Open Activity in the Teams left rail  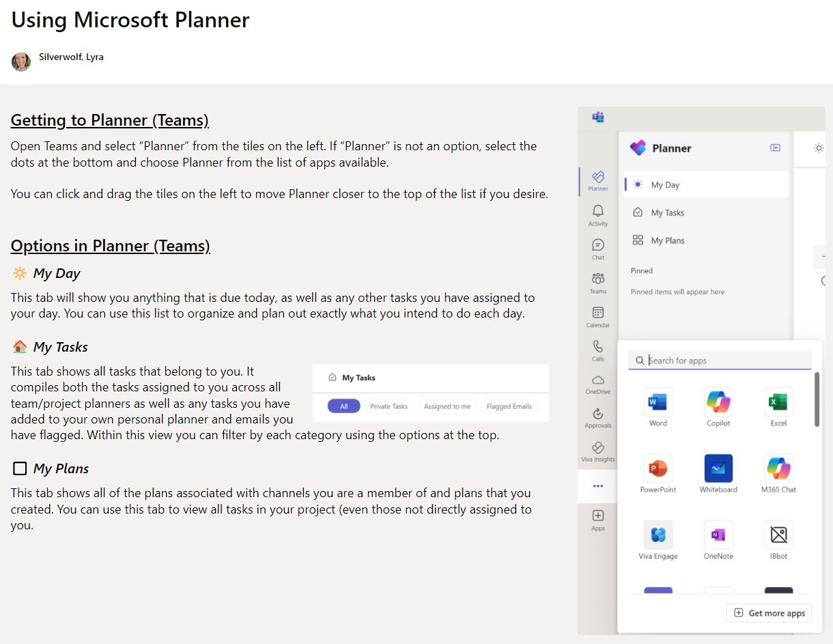[x=598, y=215]
